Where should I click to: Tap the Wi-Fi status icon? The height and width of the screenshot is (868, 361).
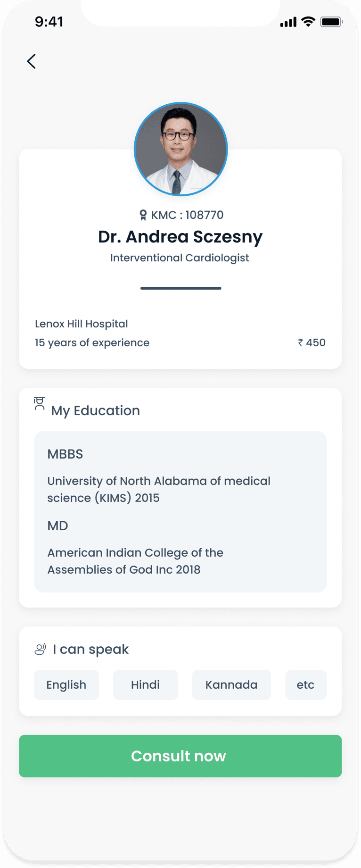(308, 22)
